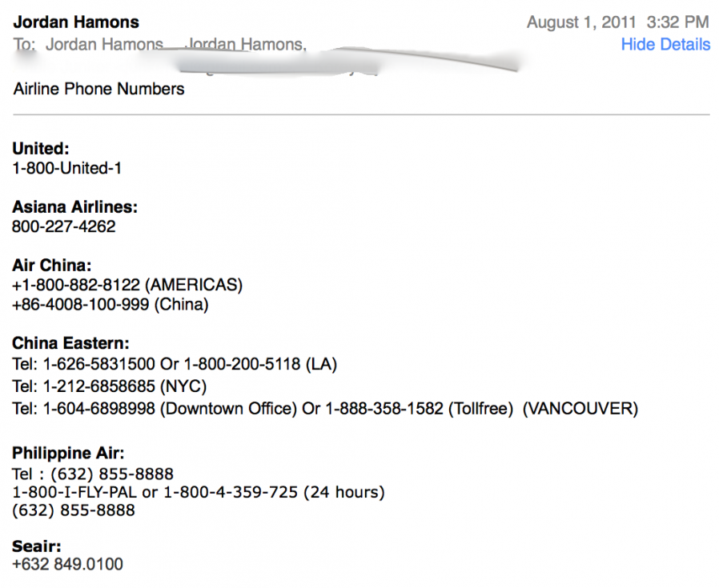
Task: Click the Philippine Air heading
Action: point(69,454)
